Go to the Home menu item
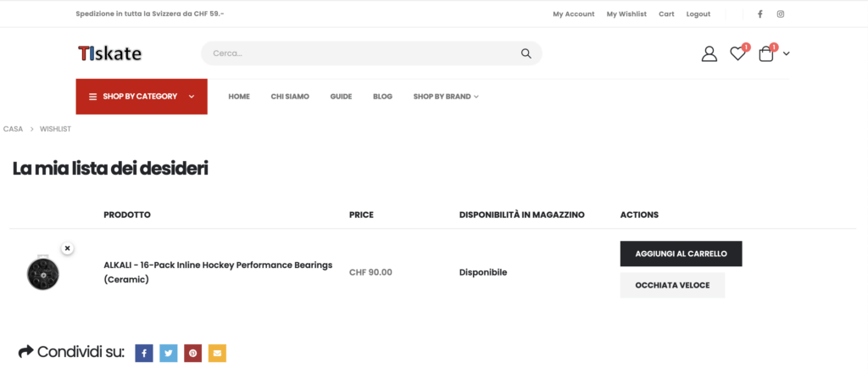 (239, 97)
